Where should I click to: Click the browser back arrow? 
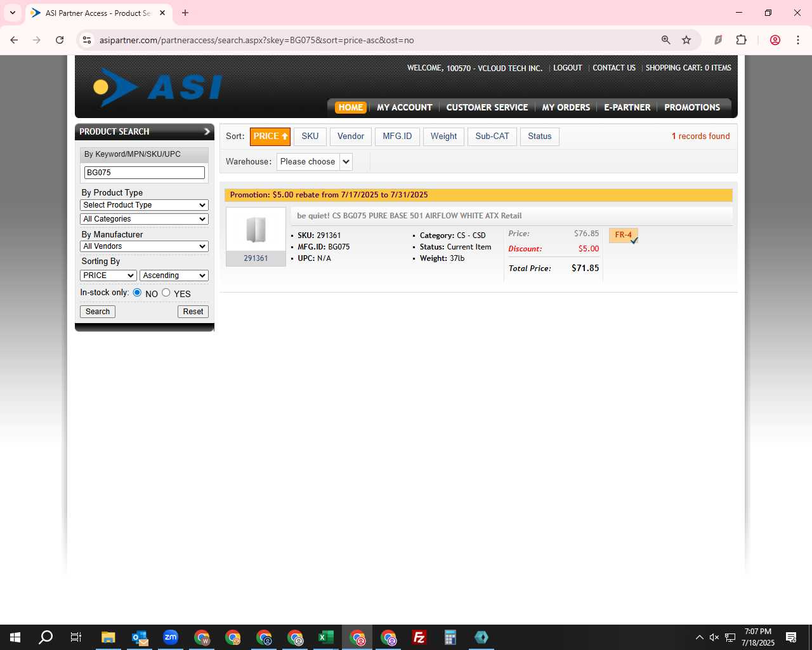pos(14,40)
